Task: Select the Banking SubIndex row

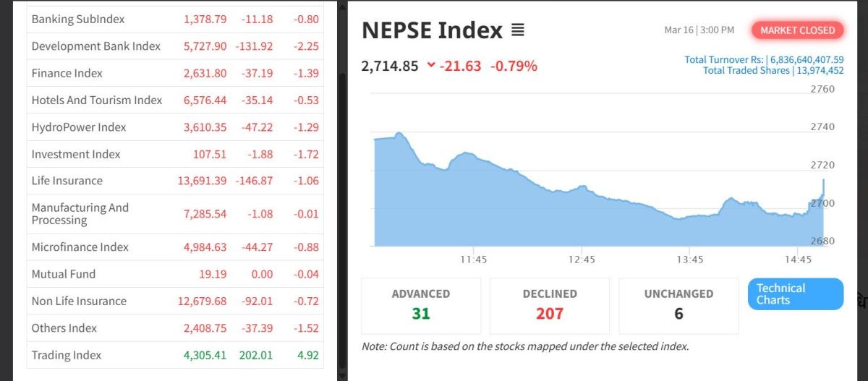Action: tap(78, 20)
